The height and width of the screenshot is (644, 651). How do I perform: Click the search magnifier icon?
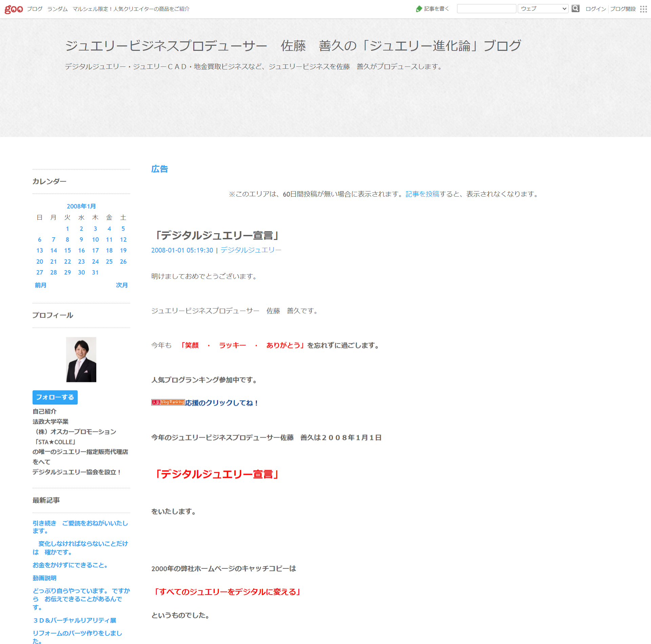pos(575,8)
